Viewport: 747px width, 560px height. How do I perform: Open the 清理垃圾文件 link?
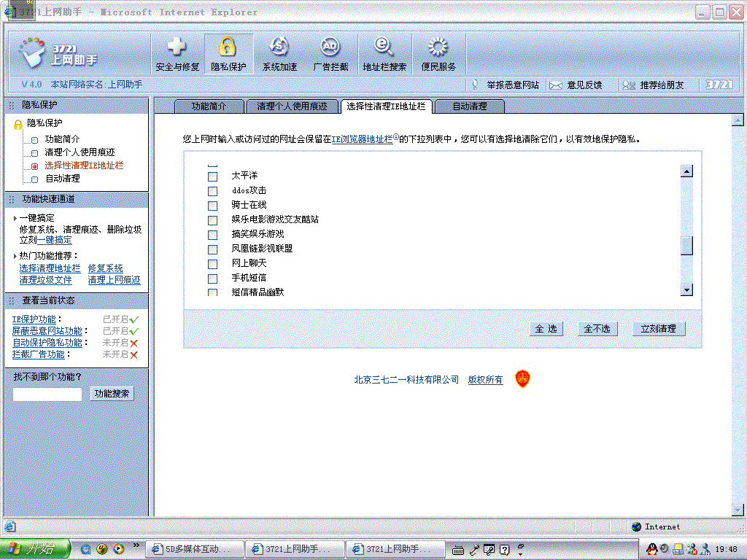click(x=45, y=280)
